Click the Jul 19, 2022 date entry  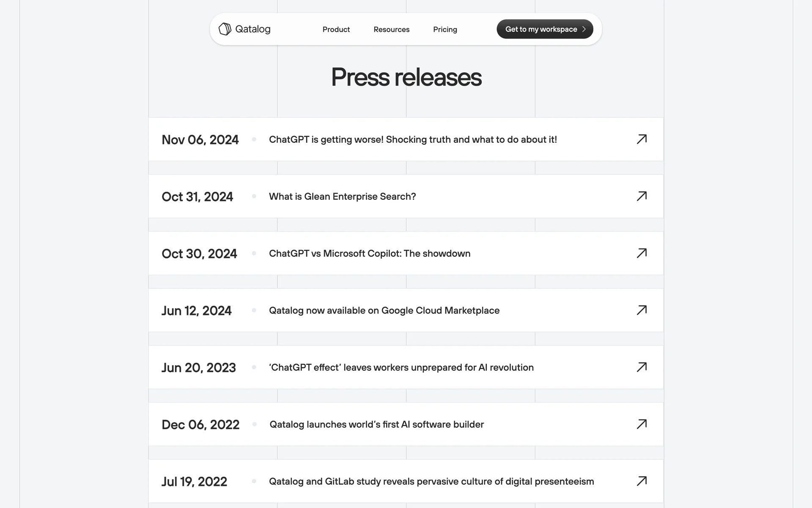pos(194,482)
